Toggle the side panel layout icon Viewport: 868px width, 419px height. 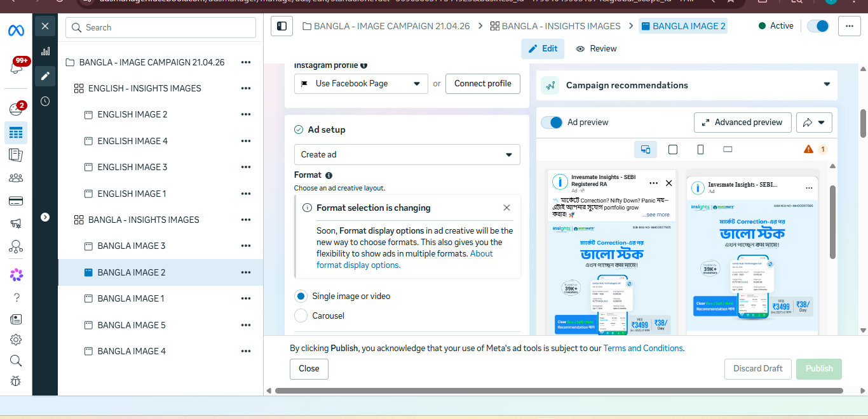click(x=281, y=26)
